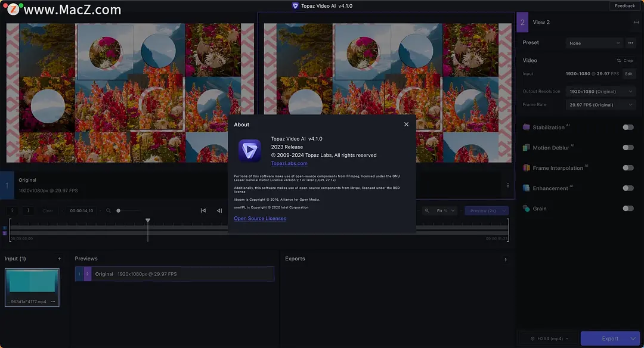Image resolution: width=644 pixels, height=348 pixels.
Task: Enable the Enhancement toggle
Action: [x=628, y=188]
